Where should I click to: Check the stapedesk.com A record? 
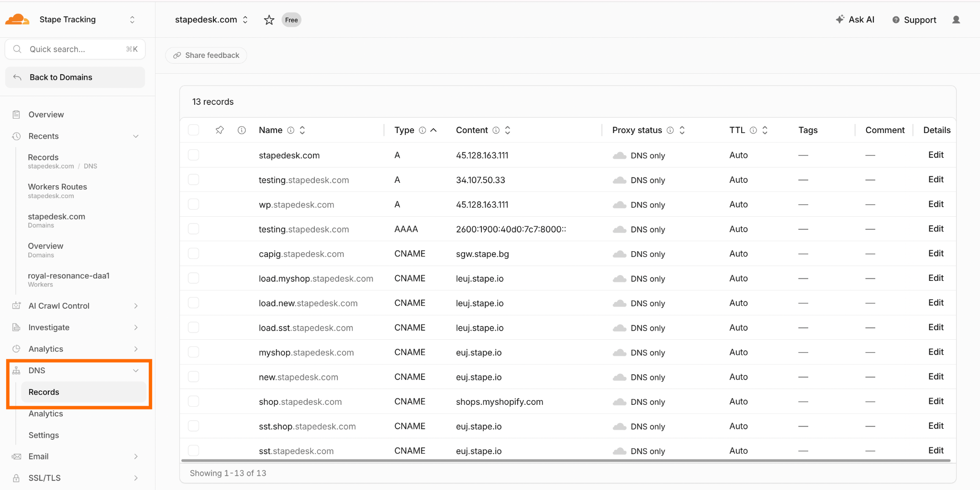[193, 155]
